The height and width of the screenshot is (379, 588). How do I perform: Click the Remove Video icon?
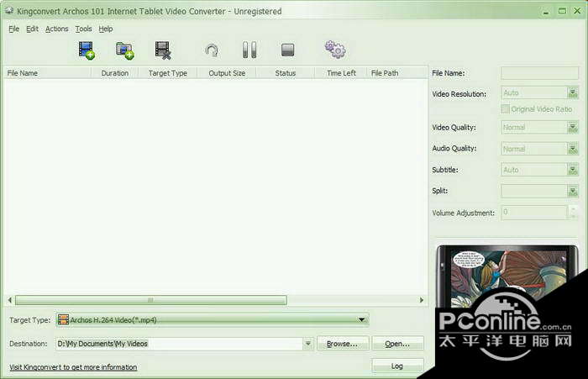pos(163,50)
